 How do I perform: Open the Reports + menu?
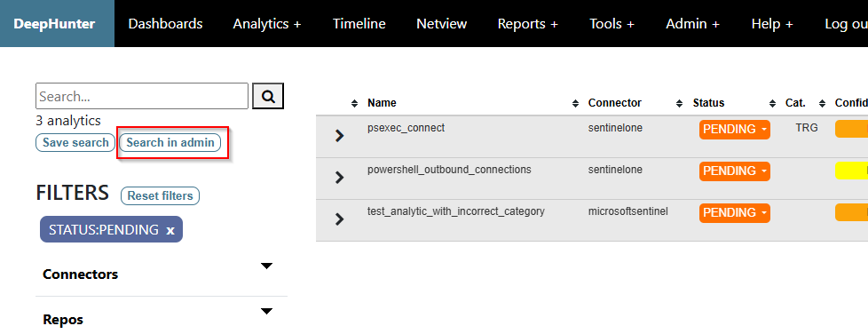coord(528,24)
